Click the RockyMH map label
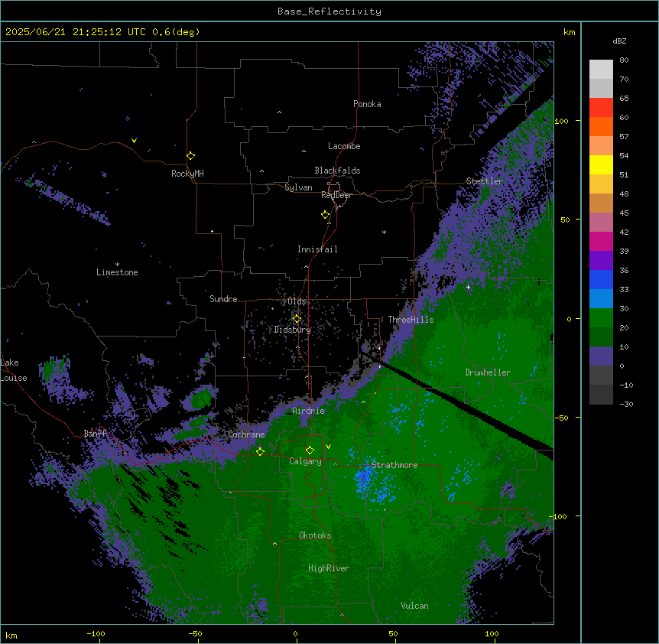The width and height of the screenshot is (659, 644). pos(187,174)
